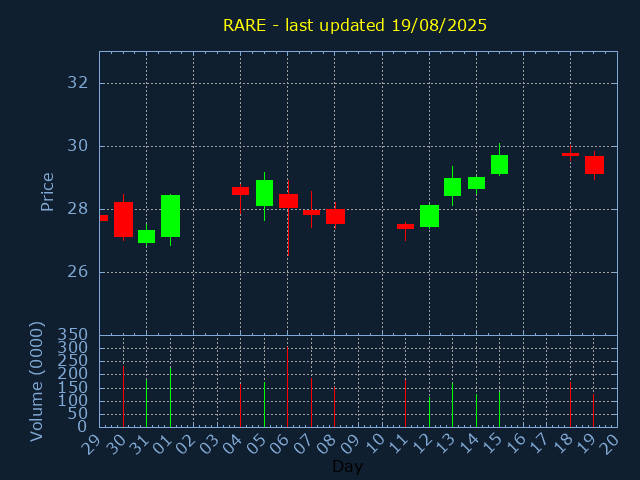Viewport: 640px width, 480px height.
Task: Click the green volume bar for day 12
Action: click(x=429, y=412)
